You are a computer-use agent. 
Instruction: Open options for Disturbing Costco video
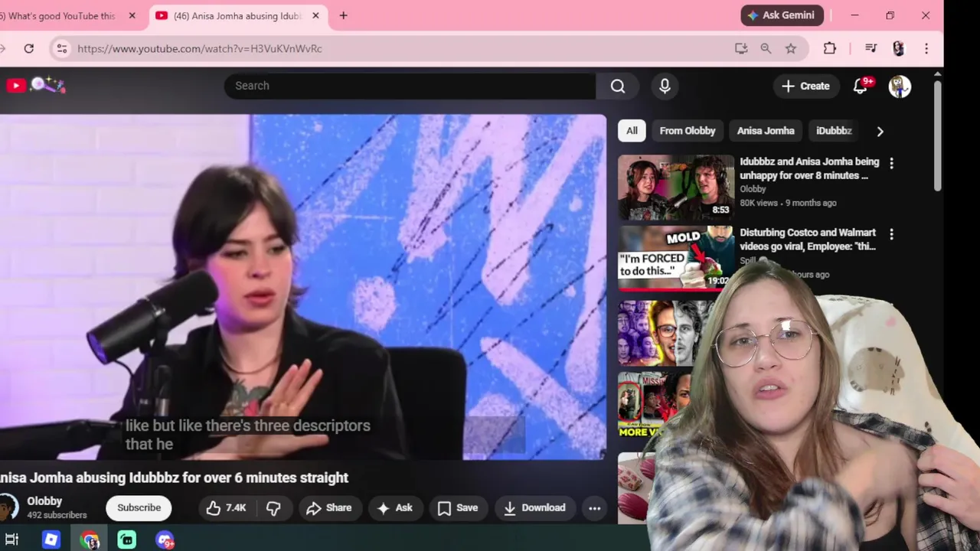(x=891, y=233)
